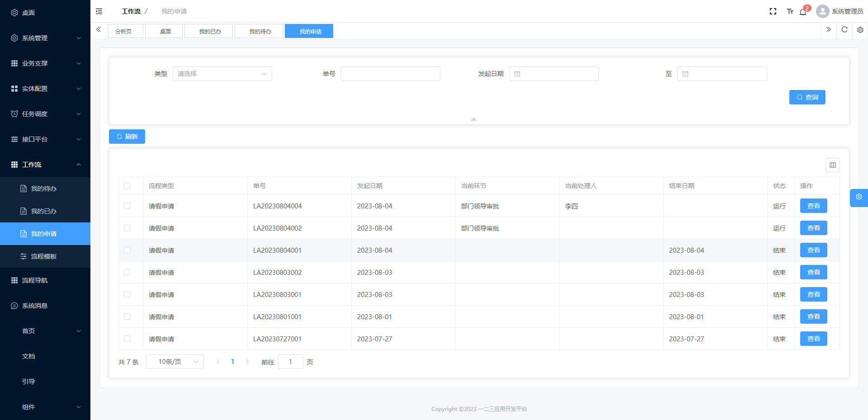Open 流程导航 in sidebar
Image resolution: width=868 pixels, height=420 pixels.
(45, 280)
